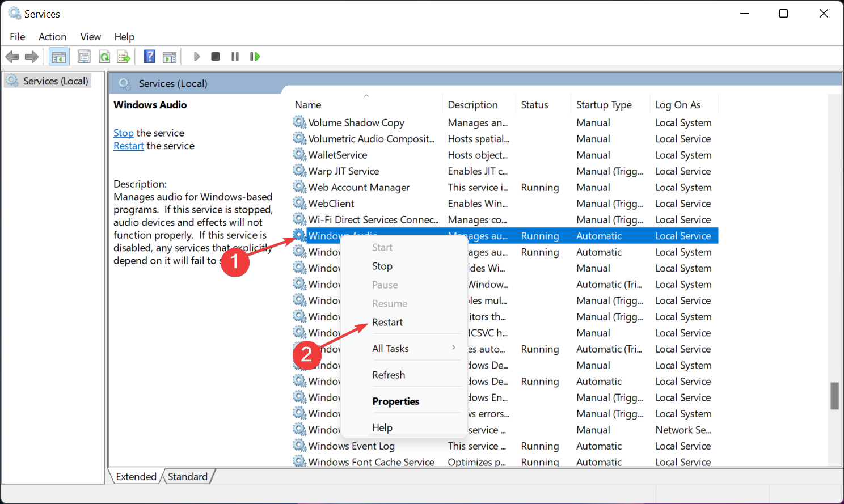Open the Action menu
This screenshot has height=504, width=844.
(x=52, y=37)
